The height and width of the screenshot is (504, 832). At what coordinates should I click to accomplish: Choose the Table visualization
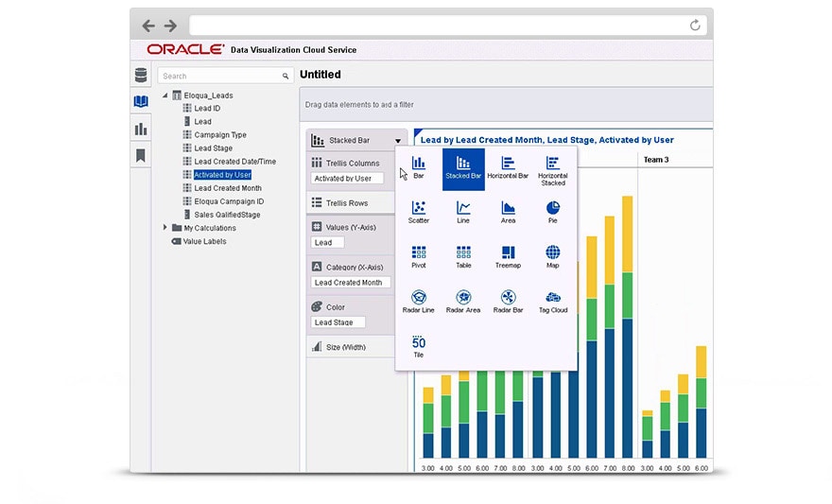point(463,257)
